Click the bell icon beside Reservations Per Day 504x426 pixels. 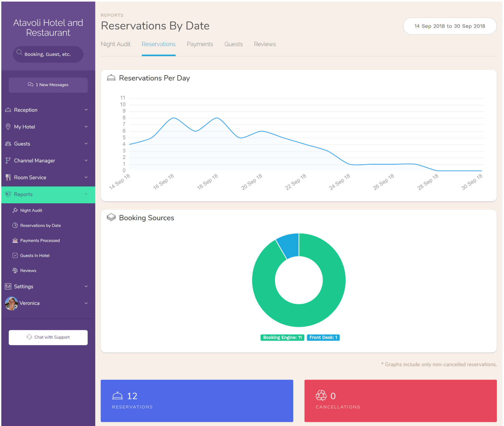(x=111, y=78)
